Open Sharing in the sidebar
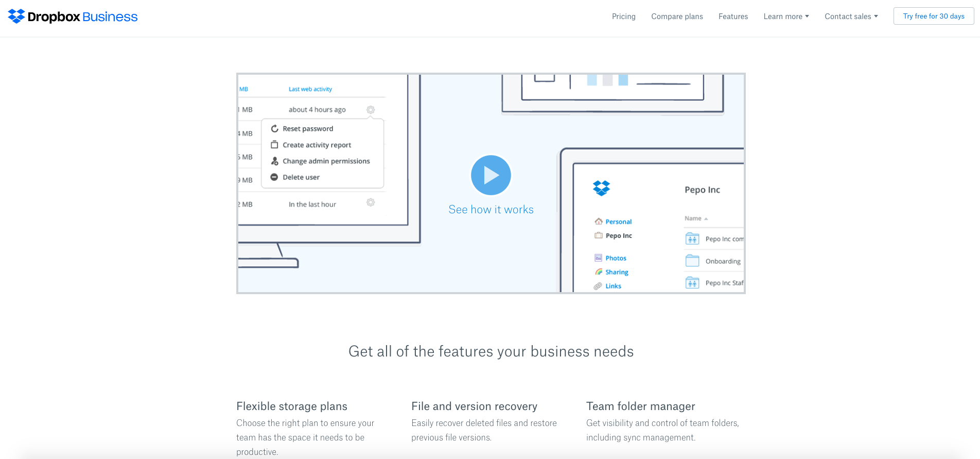 tap(617, 272)
